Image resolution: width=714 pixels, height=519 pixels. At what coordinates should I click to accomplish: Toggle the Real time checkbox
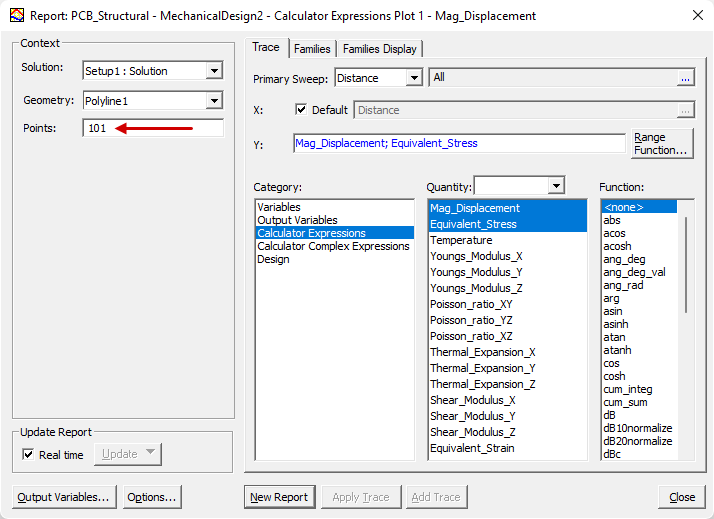[28, 454]
